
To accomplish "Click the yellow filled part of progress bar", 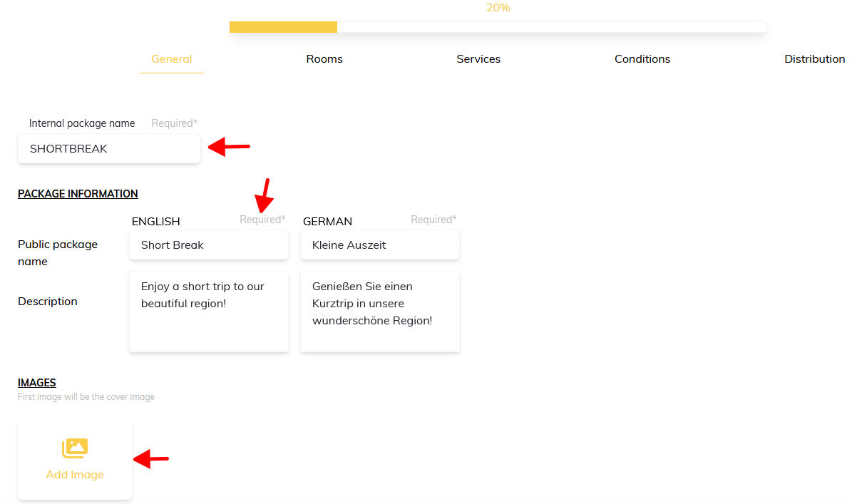I will [x=283, y=27].
